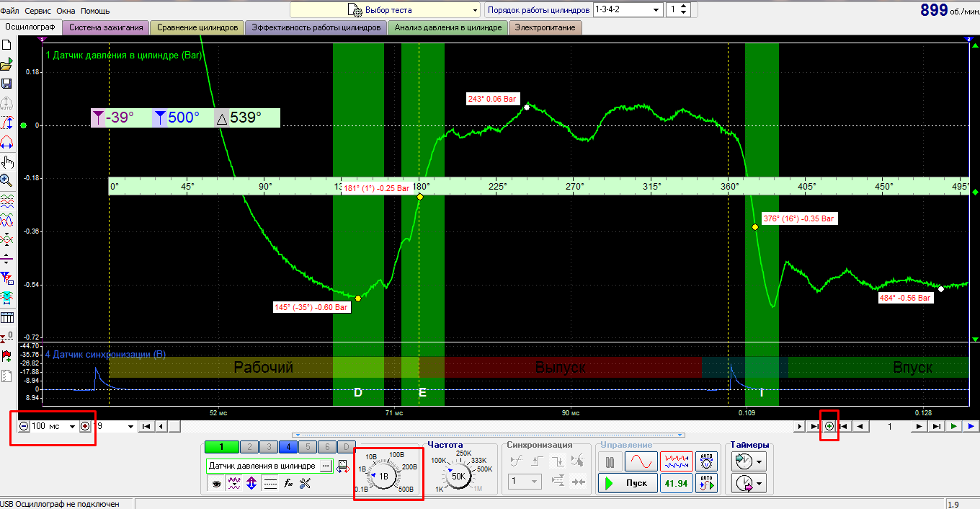Click the horizontal lines channel icon

pos(269,484)
